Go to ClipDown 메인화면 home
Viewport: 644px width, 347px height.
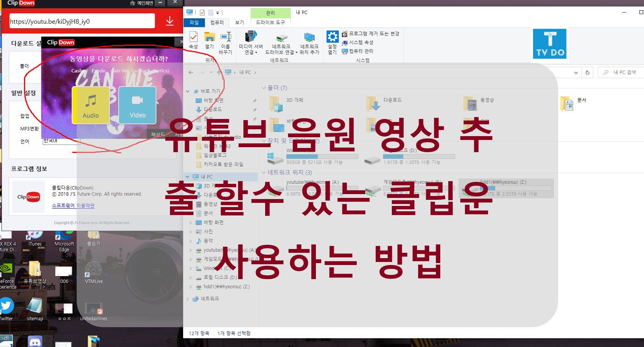pyautogui.click(x=141, y=3)
